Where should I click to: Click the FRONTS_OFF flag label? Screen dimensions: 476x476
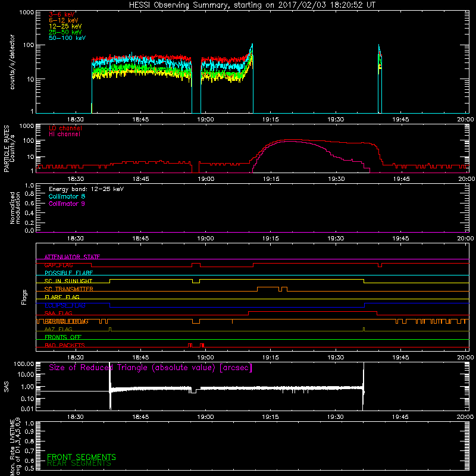click(x=63, y=337)
